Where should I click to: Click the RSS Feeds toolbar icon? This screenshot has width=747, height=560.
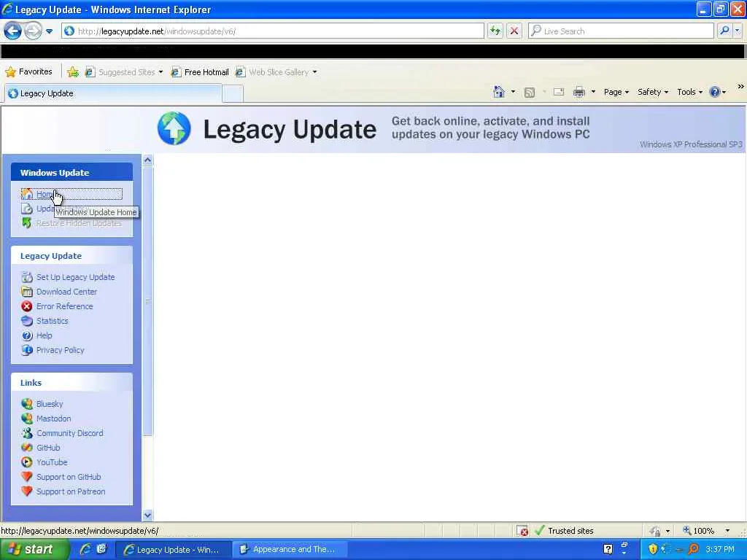530,93
